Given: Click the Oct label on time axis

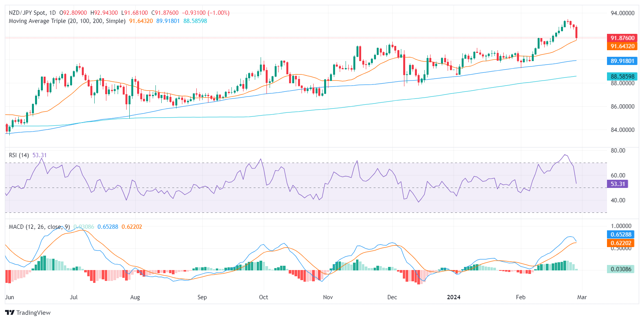Looking at the screenshot, I should (263, 297).
